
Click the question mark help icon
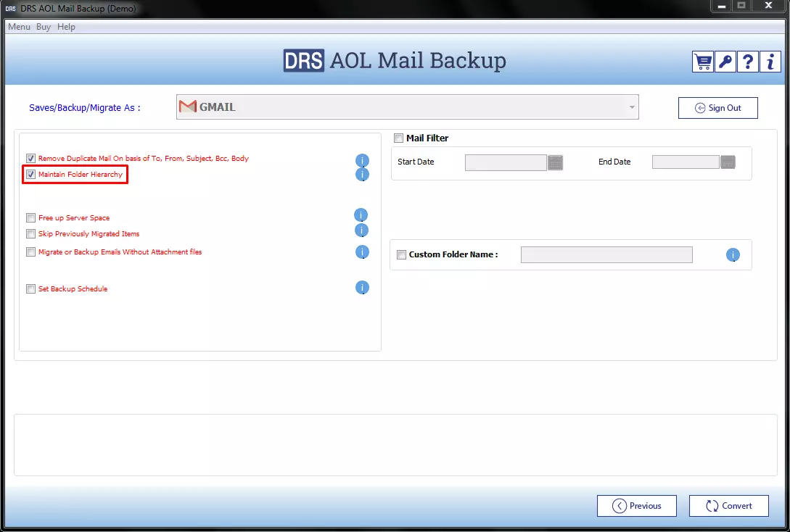click(748, 62)
